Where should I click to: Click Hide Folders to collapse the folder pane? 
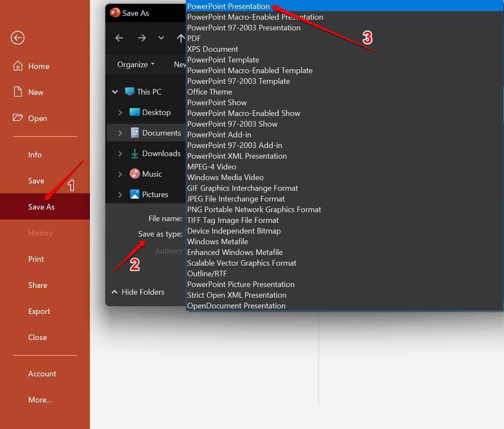click(x=139, y=291)
